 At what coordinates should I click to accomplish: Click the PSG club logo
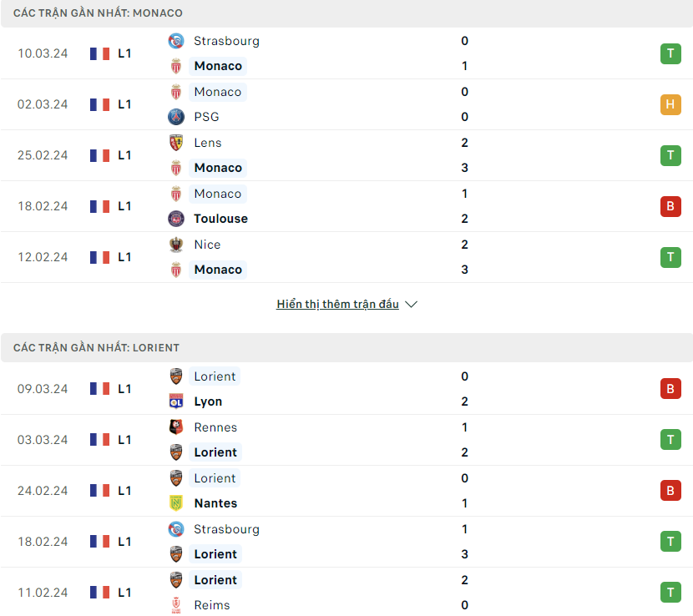176,117
